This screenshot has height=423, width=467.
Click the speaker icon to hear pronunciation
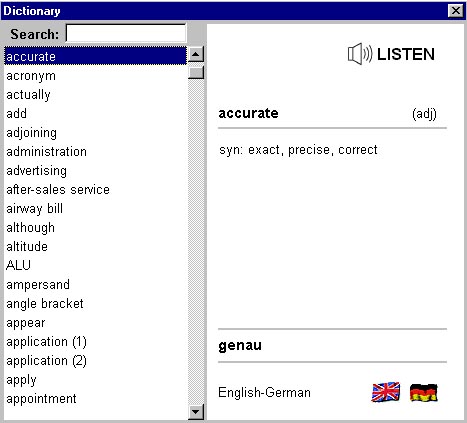pos(360,54)
